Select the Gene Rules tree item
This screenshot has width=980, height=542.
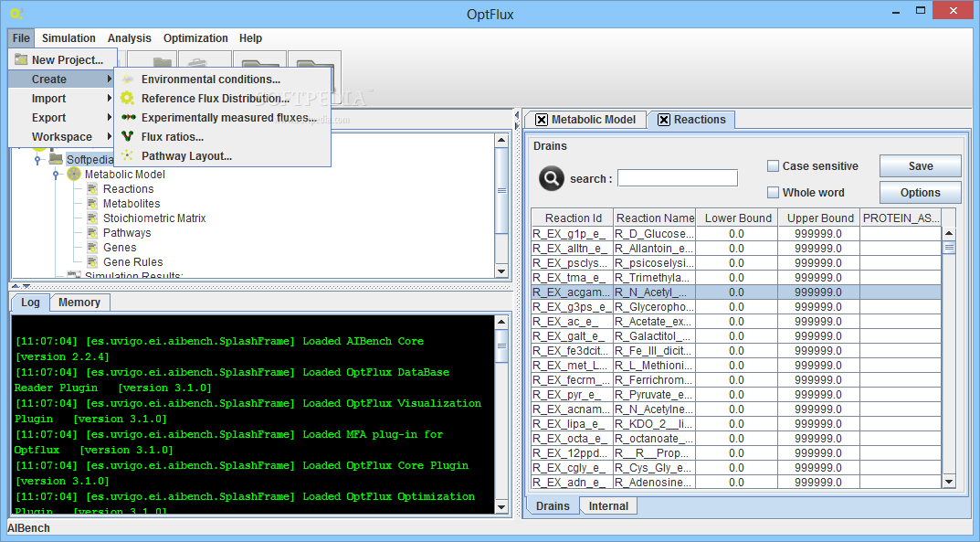[132, 262]
